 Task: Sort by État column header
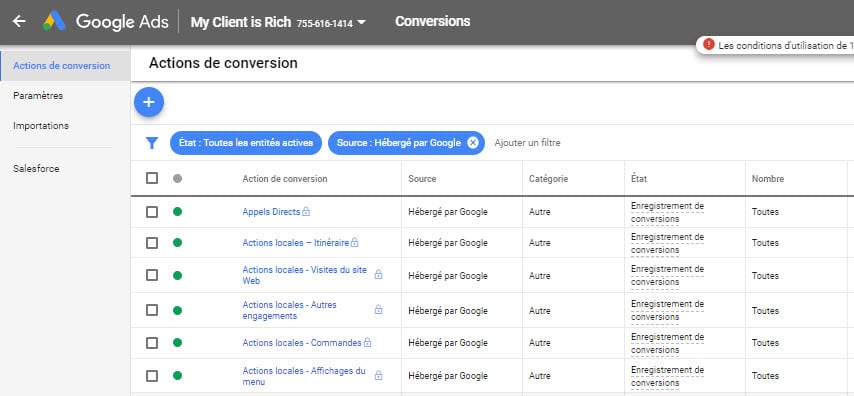639,179
